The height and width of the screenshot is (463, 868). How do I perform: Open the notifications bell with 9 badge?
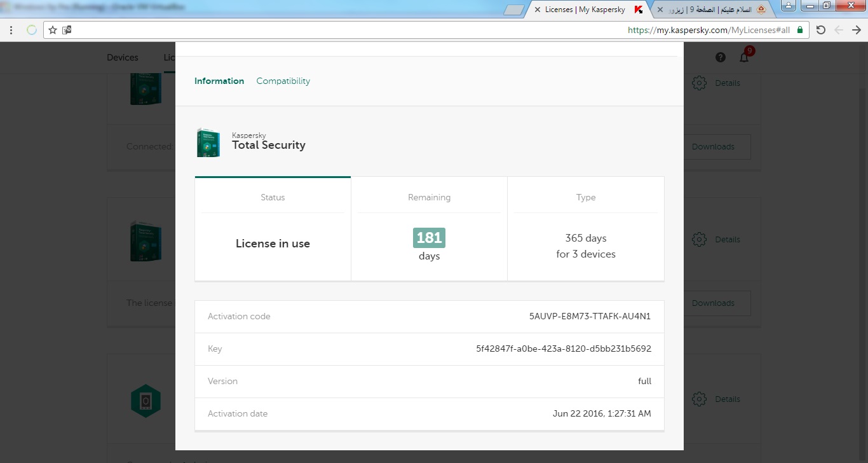744,57
